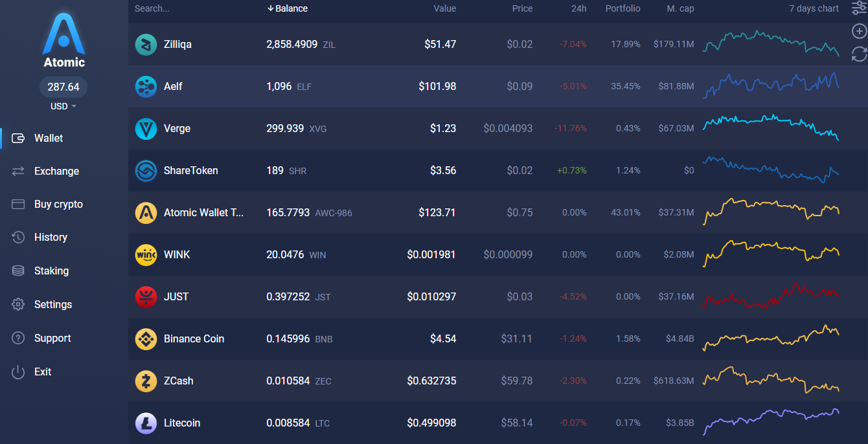Click the add asset plus icon
The height and width of the screenshot is (444, 868).
(x=859, y=32)
